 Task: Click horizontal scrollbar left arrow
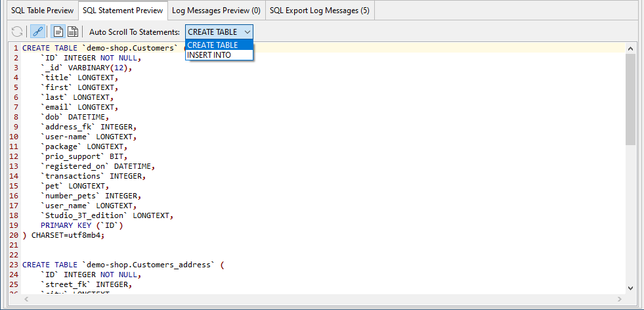(28, 299)
